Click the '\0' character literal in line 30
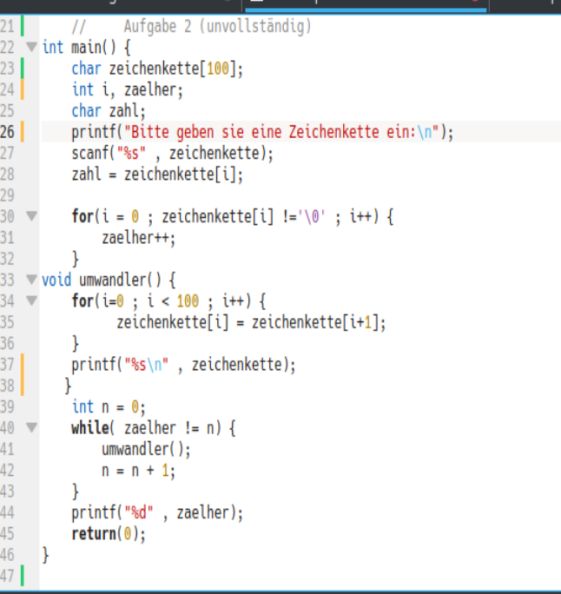 click(x=312, y=217)
